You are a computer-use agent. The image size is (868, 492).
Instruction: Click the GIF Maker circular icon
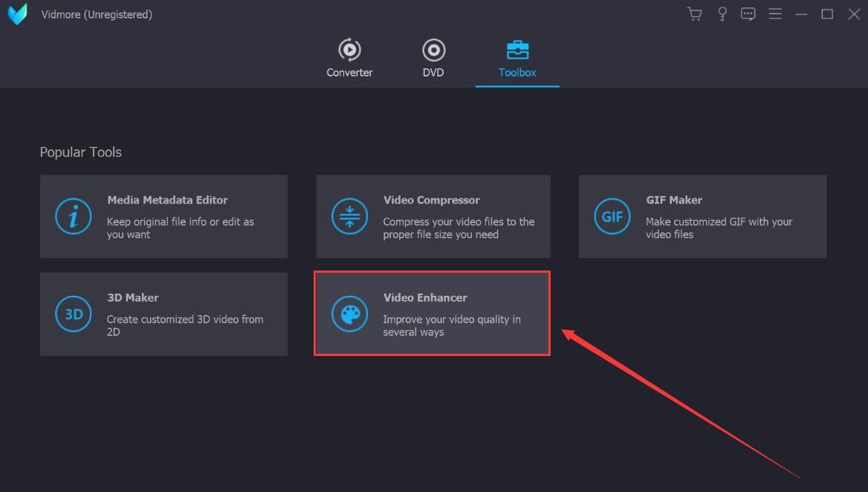[x=612, y=216]
